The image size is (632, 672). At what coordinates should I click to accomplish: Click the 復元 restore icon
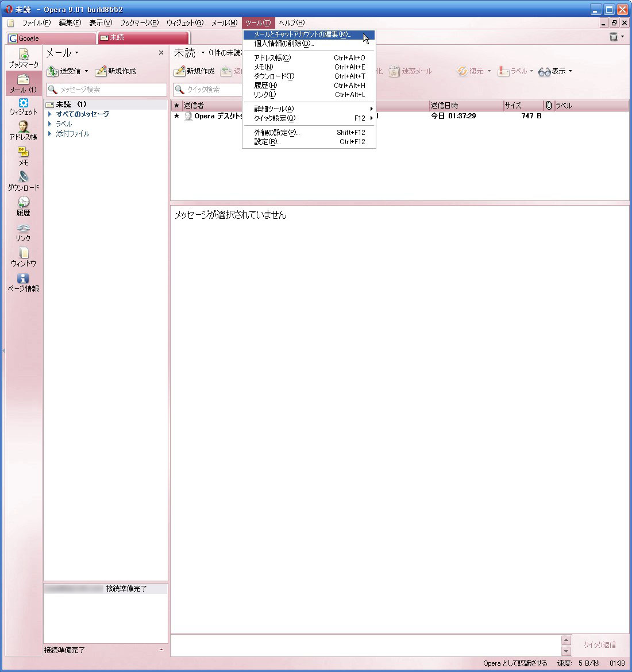click(462, 71)
